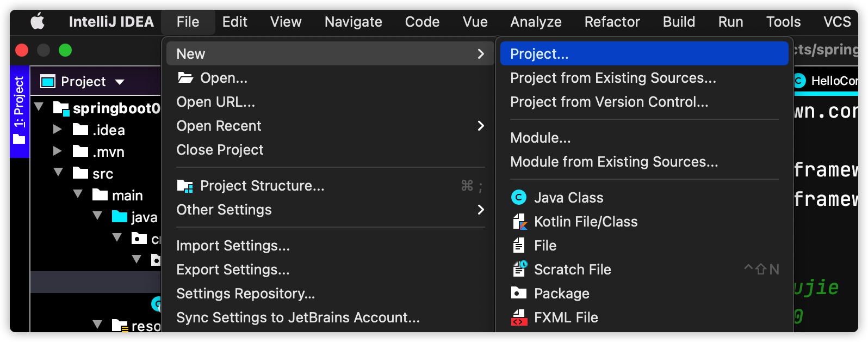The width and height of the screenshot is (868, 342).
Task: Open the Tools menu
Action: click(x=784, y=22)
